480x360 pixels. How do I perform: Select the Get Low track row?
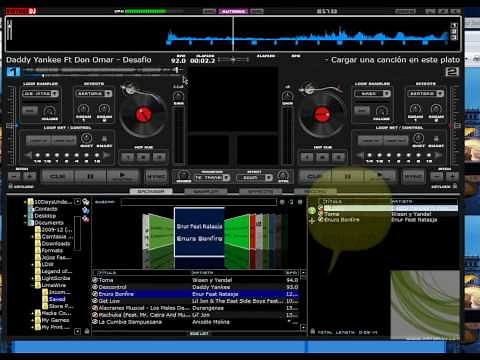[x=195, y=301]
